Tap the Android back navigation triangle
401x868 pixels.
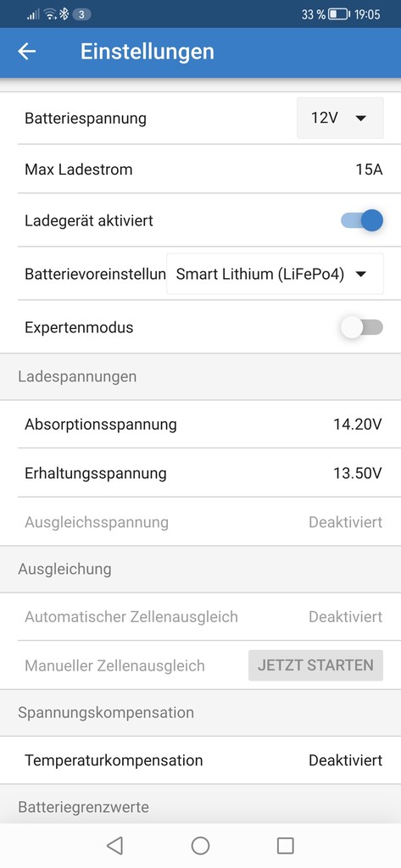click(114, 845)
